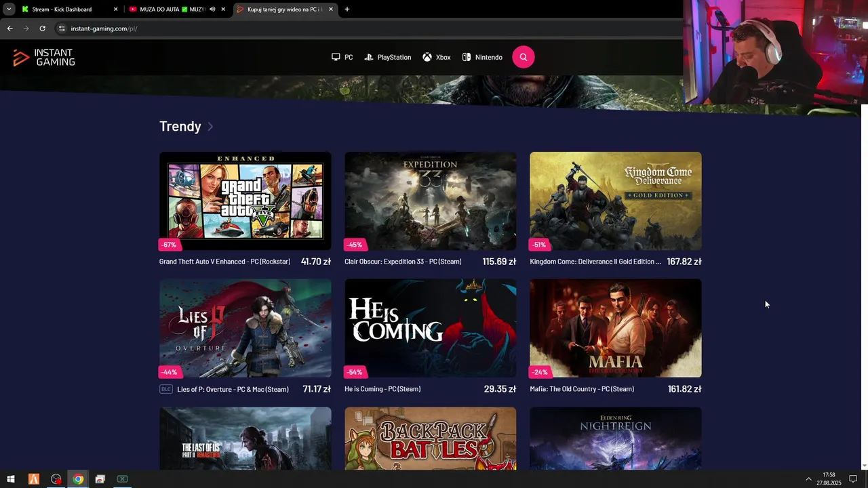Click He is Coming - PC (Steam) title
Viewport: 868px width, 488px height.
382,389
